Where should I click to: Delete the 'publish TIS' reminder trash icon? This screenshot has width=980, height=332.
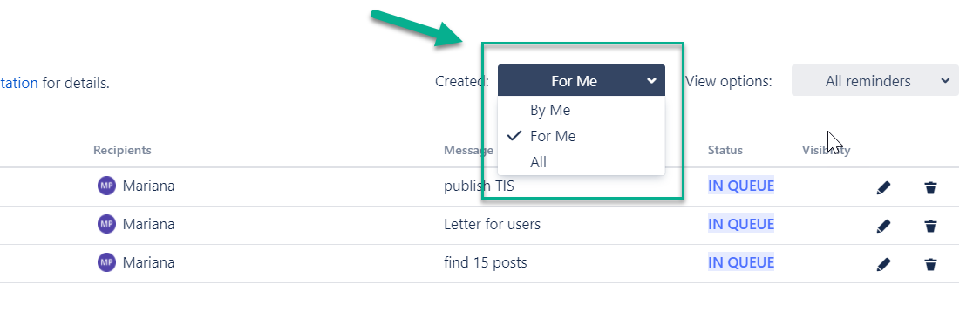point(930,188)
